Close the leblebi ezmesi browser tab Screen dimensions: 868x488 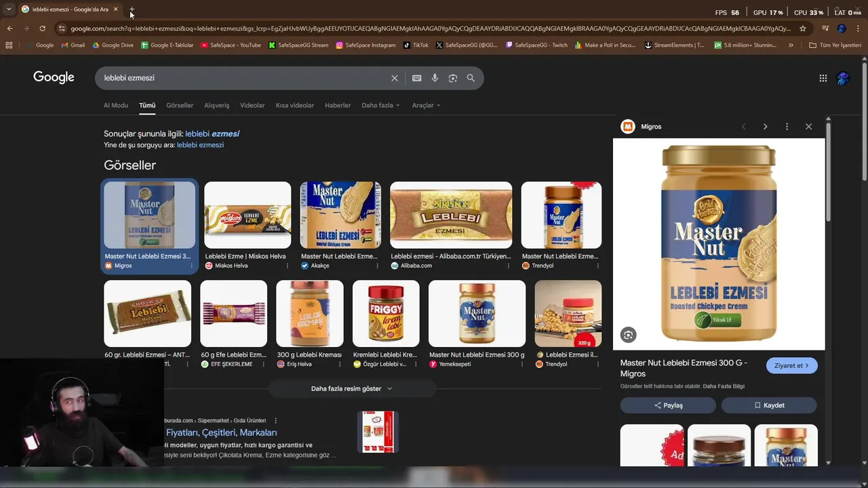coord(115,9)
